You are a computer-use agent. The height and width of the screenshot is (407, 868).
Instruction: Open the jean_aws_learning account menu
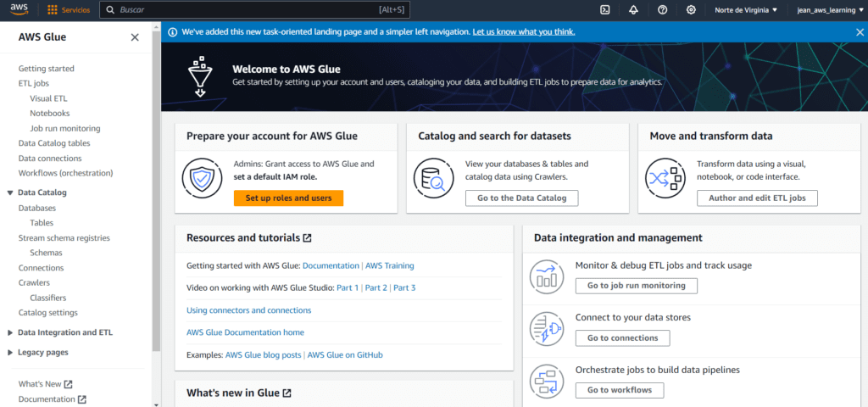830,10
